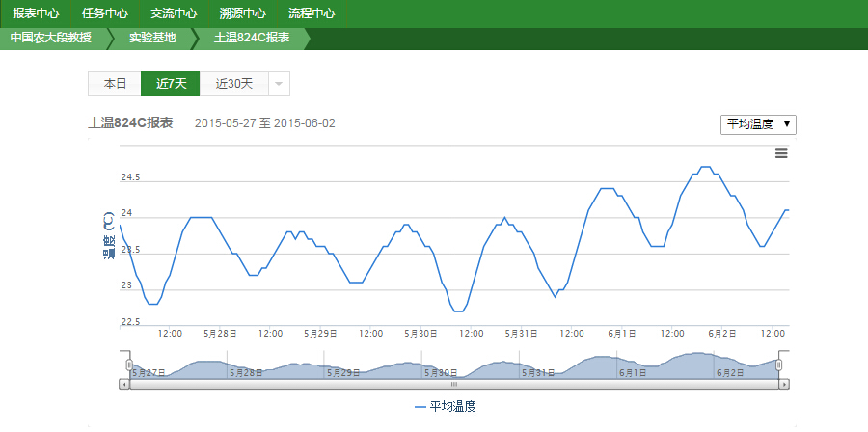
Task: Open the chart hamburger context menu
Action: point(781,153)
